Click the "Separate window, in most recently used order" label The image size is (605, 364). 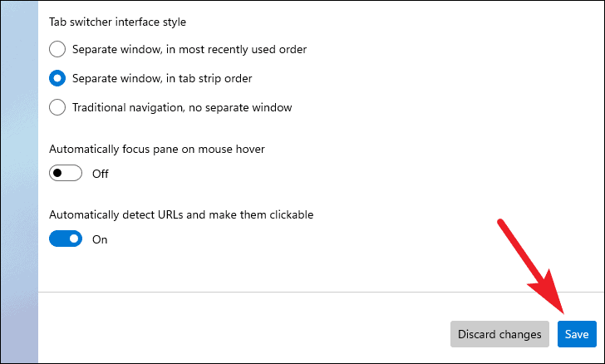click(189, 49)
